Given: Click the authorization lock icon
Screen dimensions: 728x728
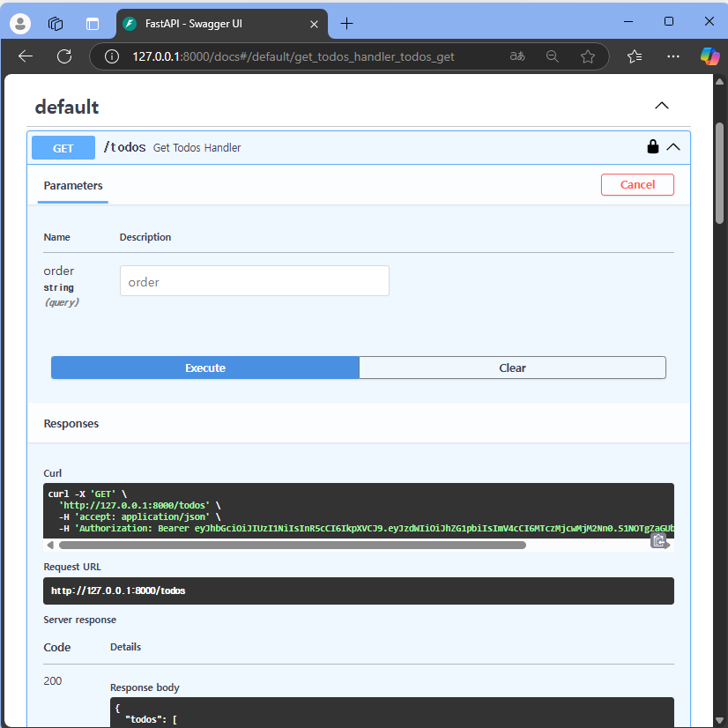Looking at the screenshot, I should pos(653,146).
